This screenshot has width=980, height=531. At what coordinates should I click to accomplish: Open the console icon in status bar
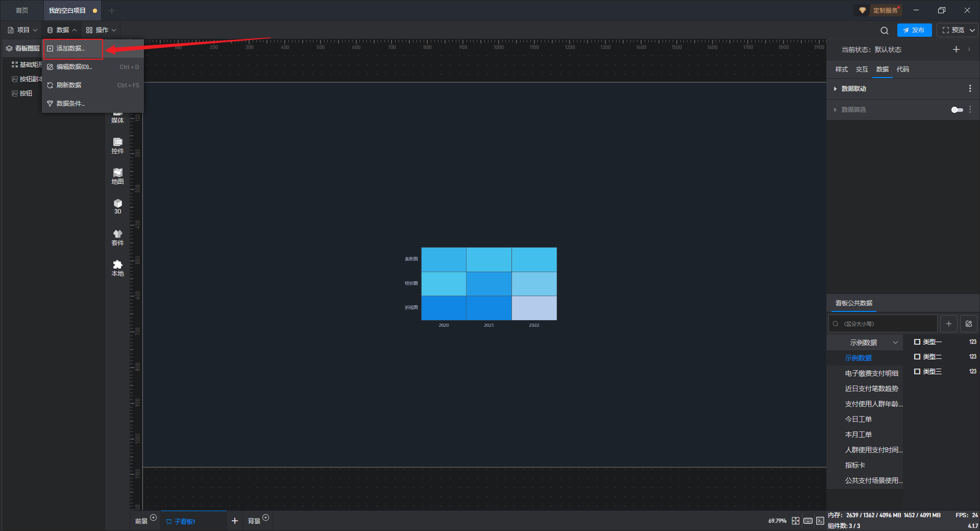click(820, 521)
